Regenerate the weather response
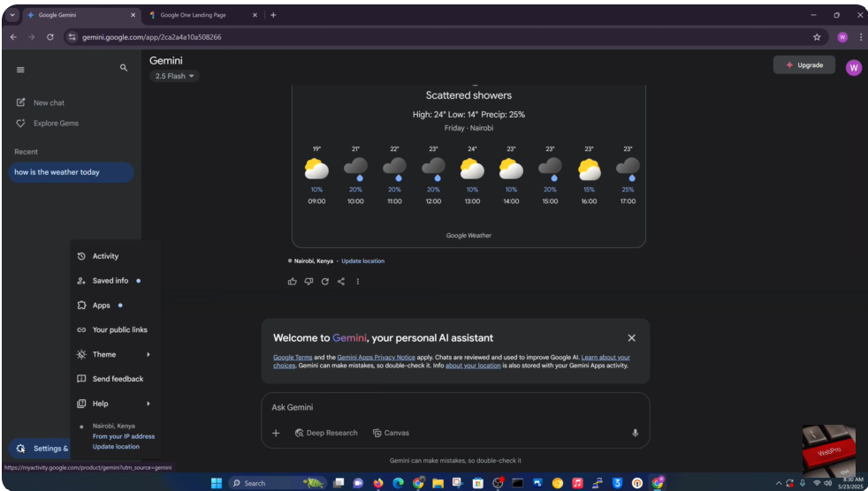 325,282
